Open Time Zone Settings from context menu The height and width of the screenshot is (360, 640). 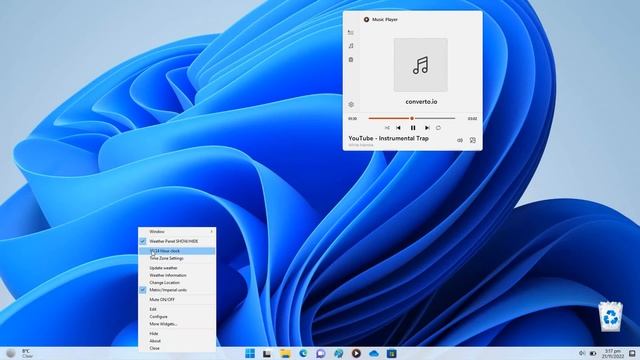coord(177,258)
